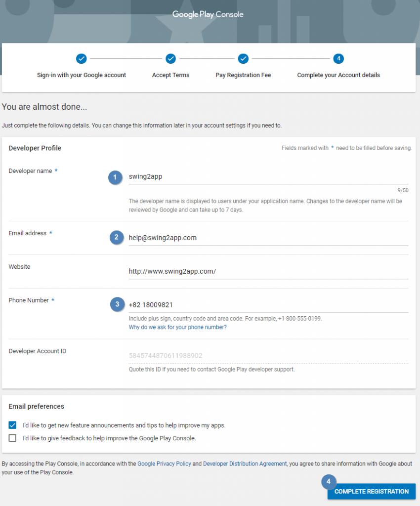
Task: Click the COMPLETE REGISTRATION button
Action: 371,492
